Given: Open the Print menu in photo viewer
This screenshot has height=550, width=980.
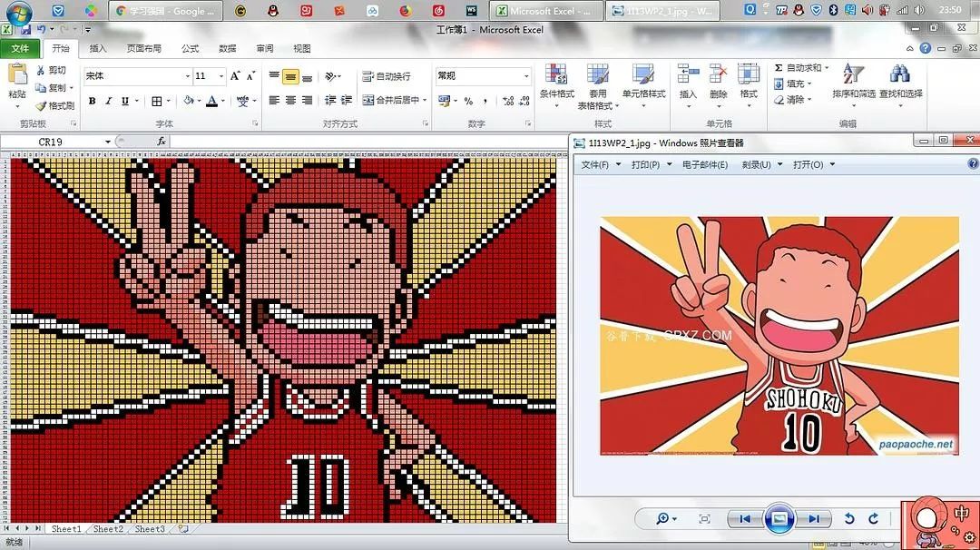Looking at the screenshot, I should 652,164.
